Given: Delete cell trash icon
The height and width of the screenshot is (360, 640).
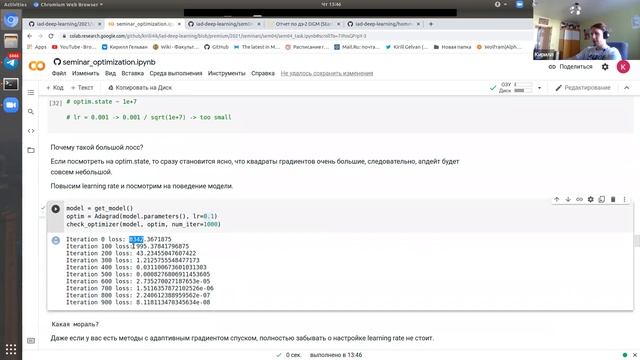Looking at the screenshot, I should coord(613,199).
